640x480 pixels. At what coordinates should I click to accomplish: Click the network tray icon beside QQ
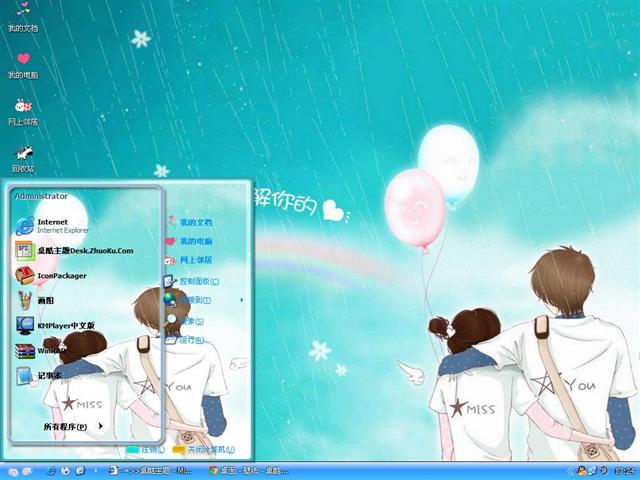point(592,471)
